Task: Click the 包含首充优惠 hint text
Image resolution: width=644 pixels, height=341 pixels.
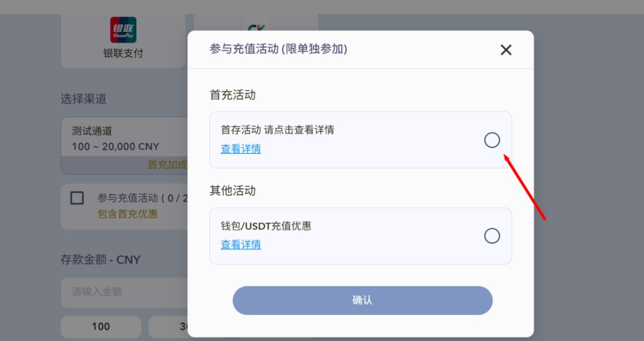Action: click(x=128, y=214)
